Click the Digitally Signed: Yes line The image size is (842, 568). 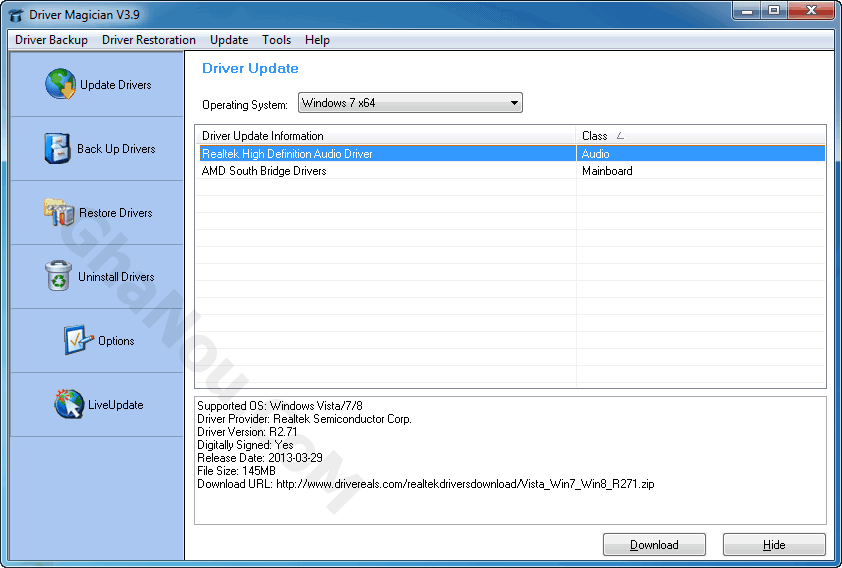tap(245, 445)
